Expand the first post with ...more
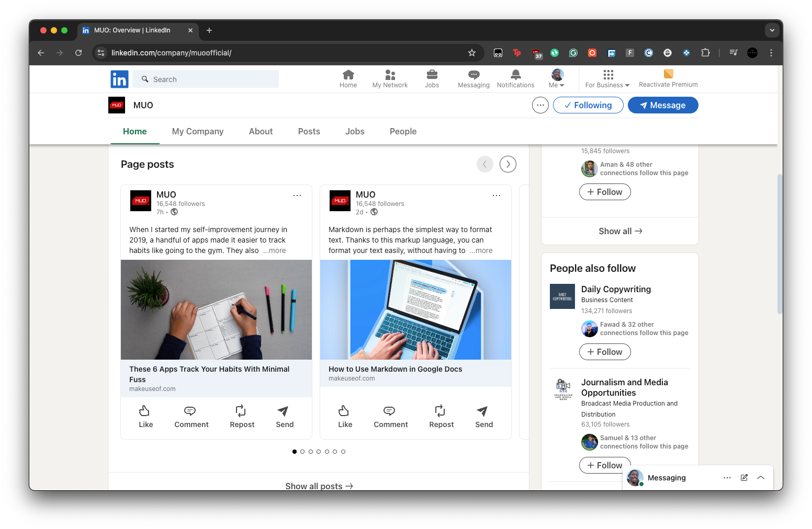The width and height of the screenshot is (812, 529). coord(274,250)
